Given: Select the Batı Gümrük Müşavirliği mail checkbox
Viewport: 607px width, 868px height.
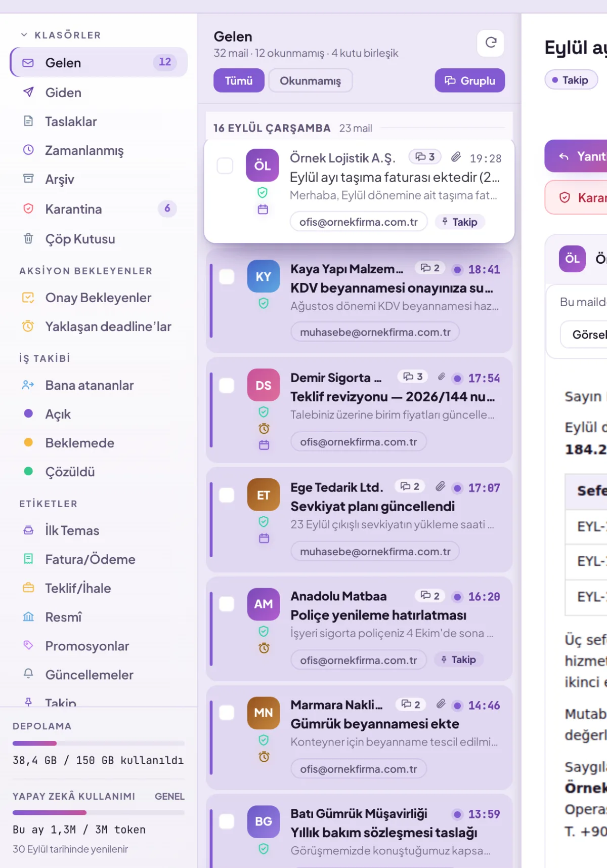Looking at the screenshot, I should click(227, 821).
